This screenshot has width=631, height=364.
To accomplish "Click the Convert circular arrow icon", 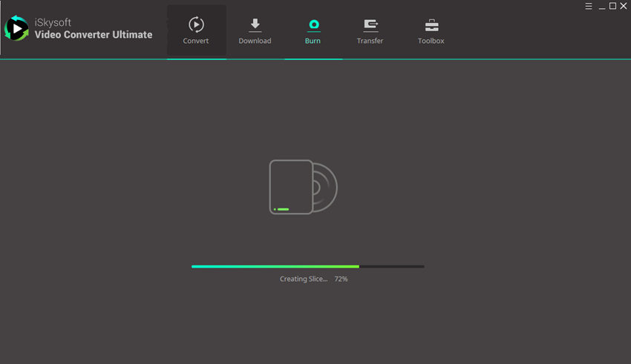I will pos(196,24).
